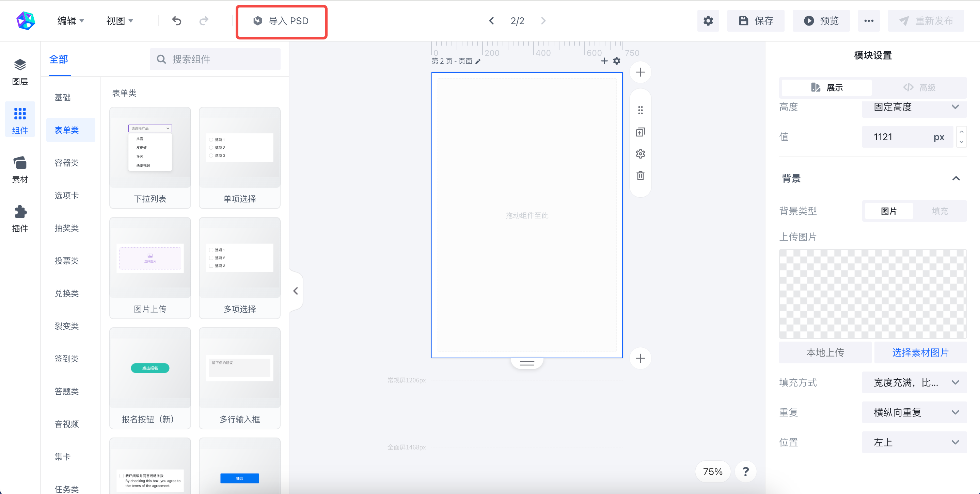Open the 插件 plugins panel

tap(20, 218)
